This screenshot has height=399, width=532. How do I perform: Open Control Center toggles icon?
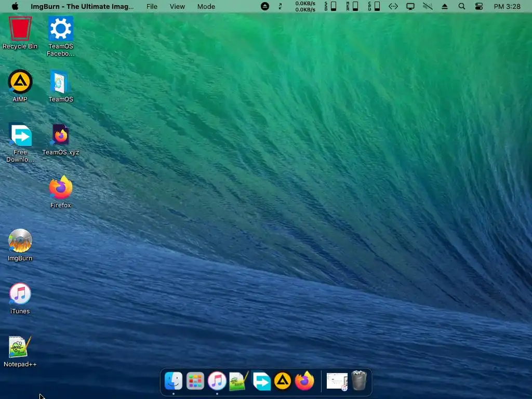point(478,6)
